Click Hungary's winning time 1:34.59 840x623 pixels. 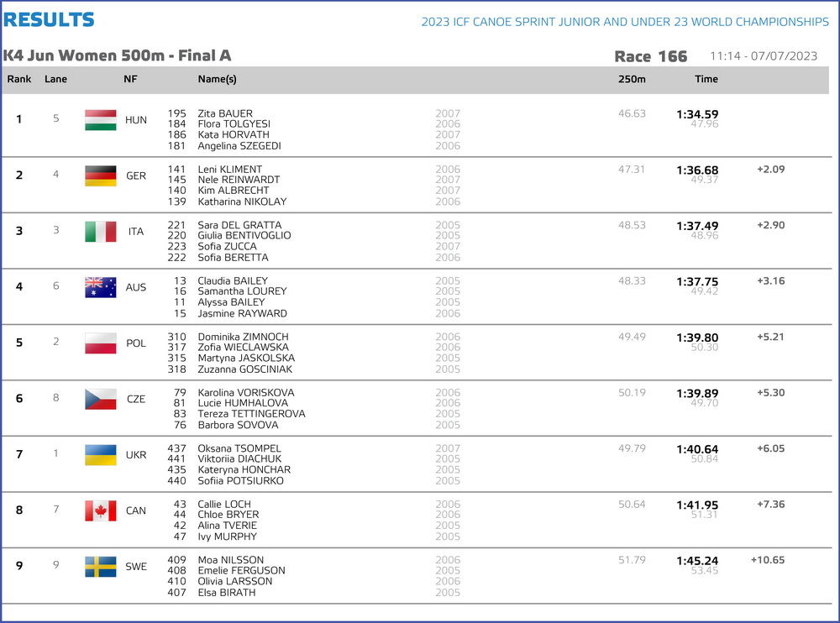[697, 114]
